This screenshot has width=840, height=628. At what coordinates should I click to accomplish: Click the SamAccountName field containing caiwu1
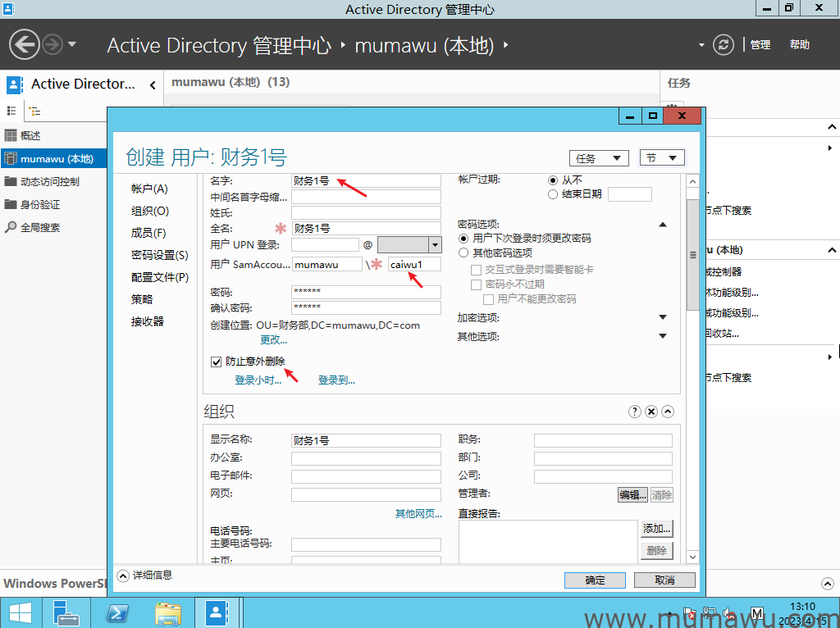point(414,264)
